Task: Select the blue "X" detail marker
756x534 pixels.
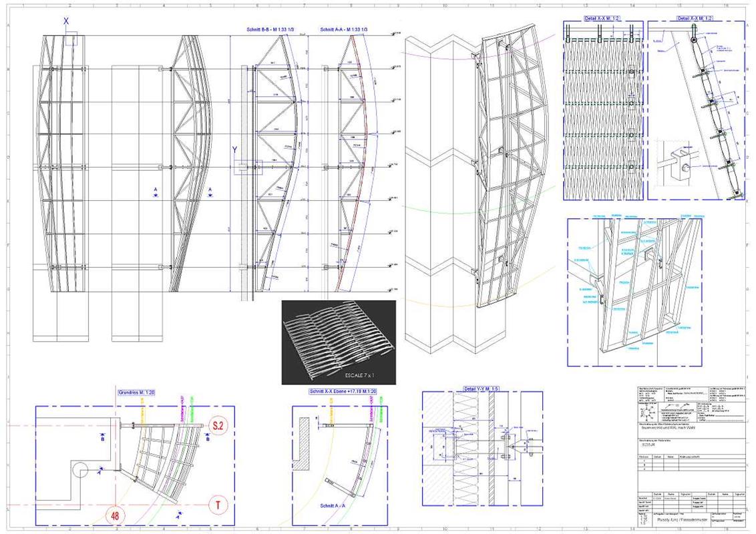Action: click(x=66, y=21)
